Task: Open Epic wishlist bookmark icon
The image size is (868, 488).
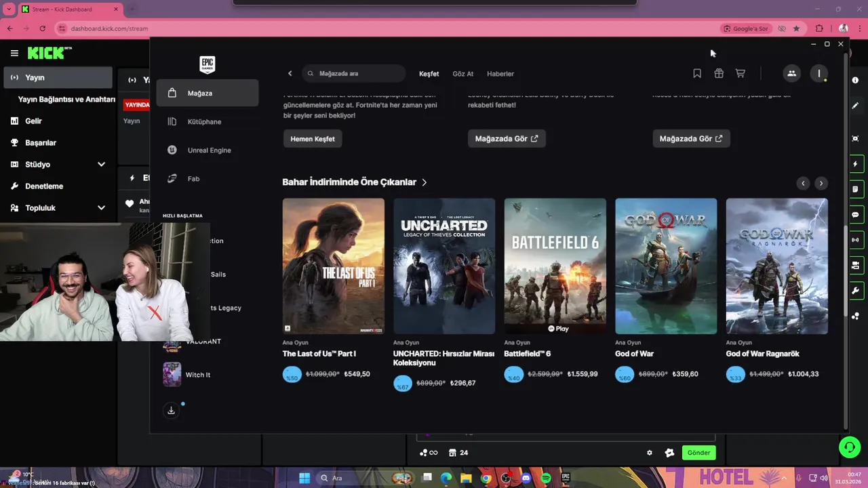Action: pos(697,73)
